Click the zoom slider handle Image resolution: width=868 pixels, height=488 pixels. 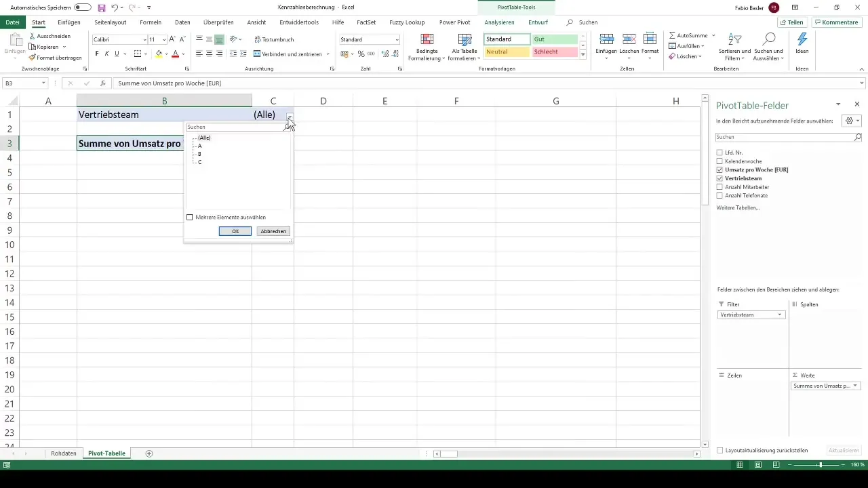(x=821, y=465)
